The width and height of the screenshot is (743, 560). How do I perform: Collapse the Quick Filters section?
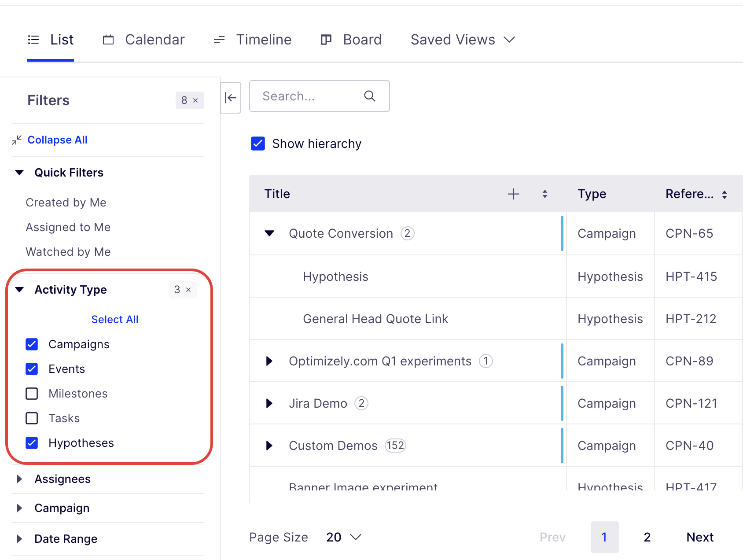(x=19, y=173)
